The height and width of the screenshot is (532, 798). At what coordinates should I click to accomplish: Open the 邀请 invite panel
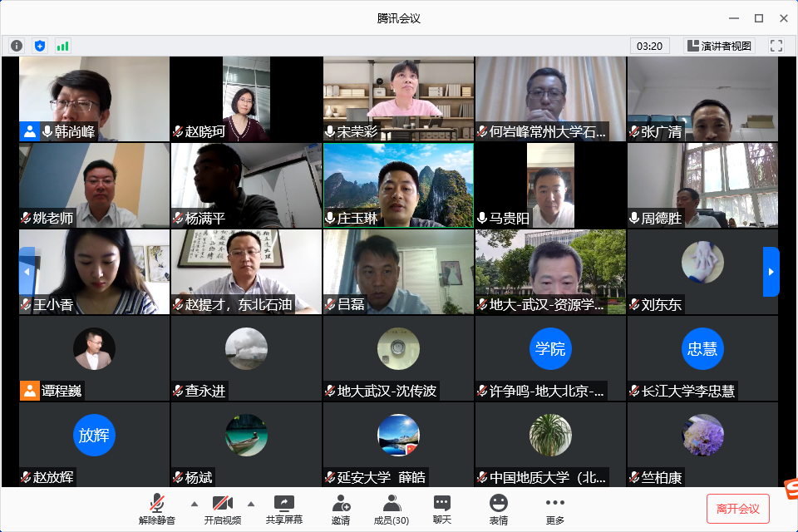click(x=341, y=509)
